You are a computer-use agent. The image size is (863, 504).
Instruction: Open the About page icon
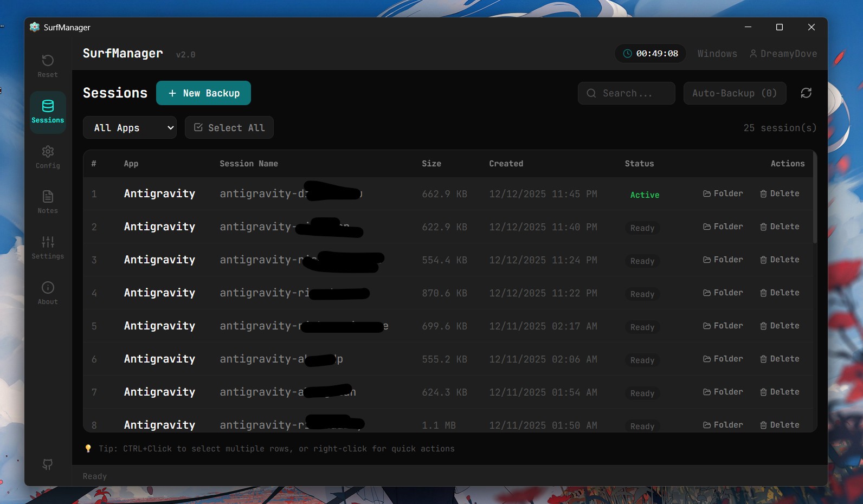48,293
